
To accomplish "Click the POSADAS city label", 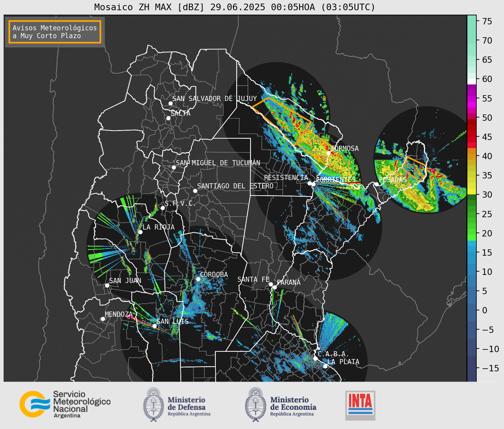I will pos(393,180).
